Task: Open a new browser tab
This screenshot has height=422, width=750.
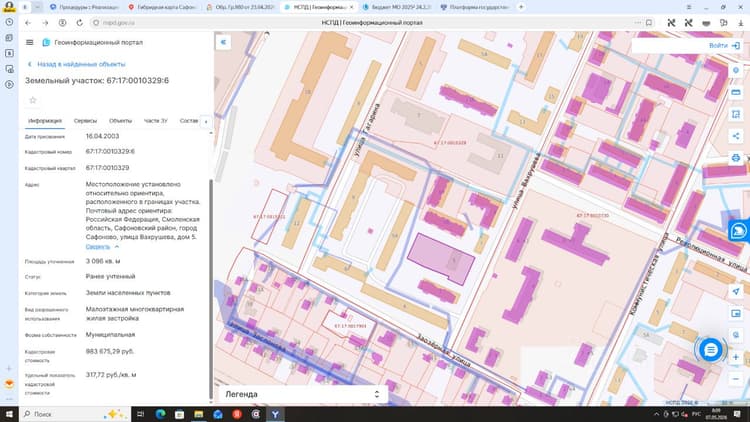Action: coord(521,7)
